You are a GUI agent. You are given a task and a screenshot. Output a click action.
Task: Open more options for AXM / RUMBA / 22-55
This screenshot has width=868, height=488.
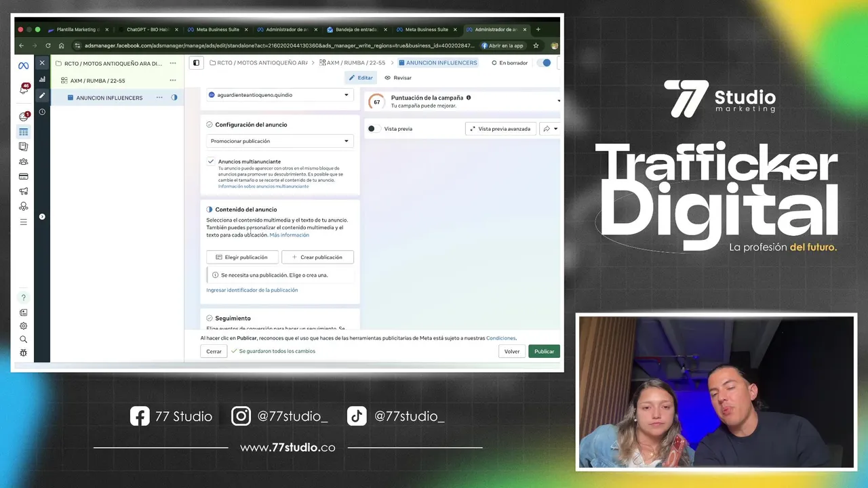[173, 80]
